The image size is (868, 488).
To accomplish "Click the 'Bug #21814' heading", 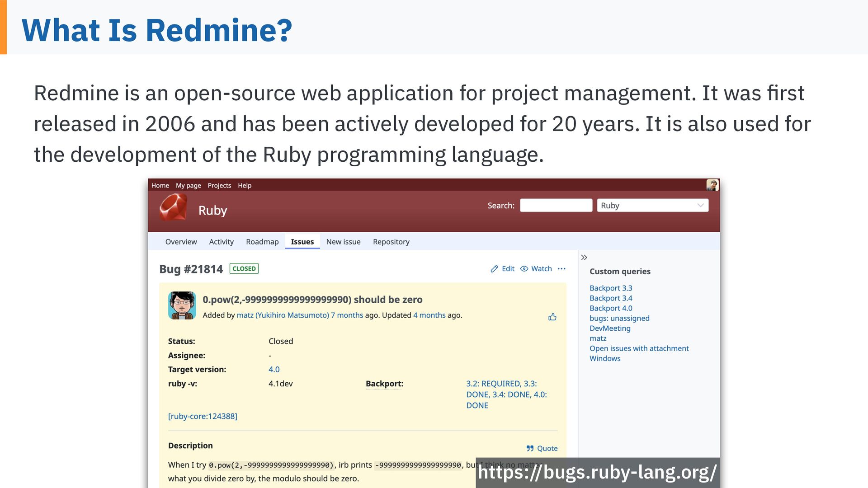I will click(191, 269).
